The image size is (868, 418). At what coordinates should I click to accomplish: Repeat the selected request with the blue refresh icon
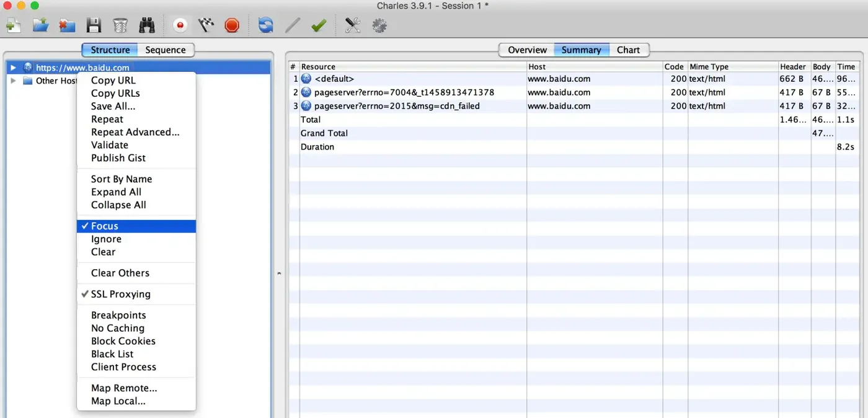coord(265,25)
